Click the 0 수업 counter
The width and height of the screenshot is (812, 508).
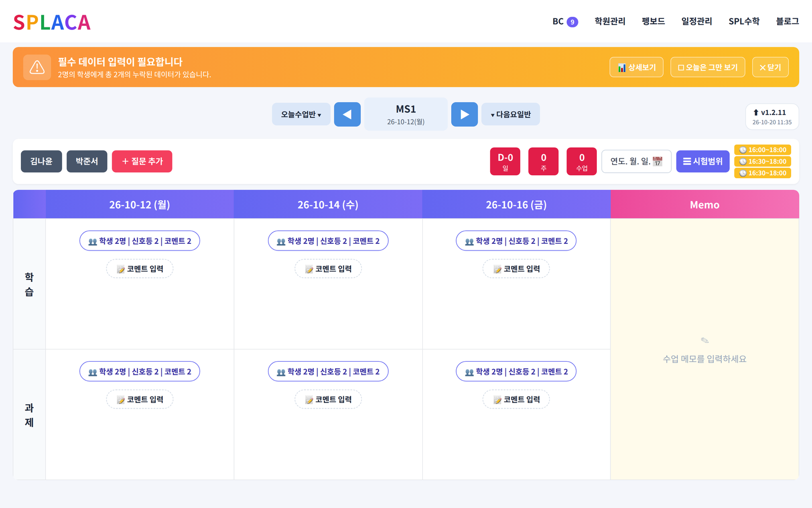[582, 162]
